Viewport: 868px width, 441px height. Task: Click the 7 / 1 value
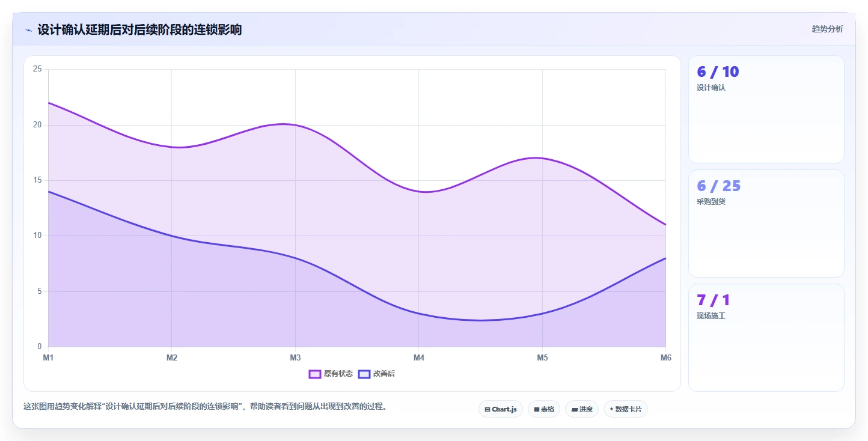(714, 300)
